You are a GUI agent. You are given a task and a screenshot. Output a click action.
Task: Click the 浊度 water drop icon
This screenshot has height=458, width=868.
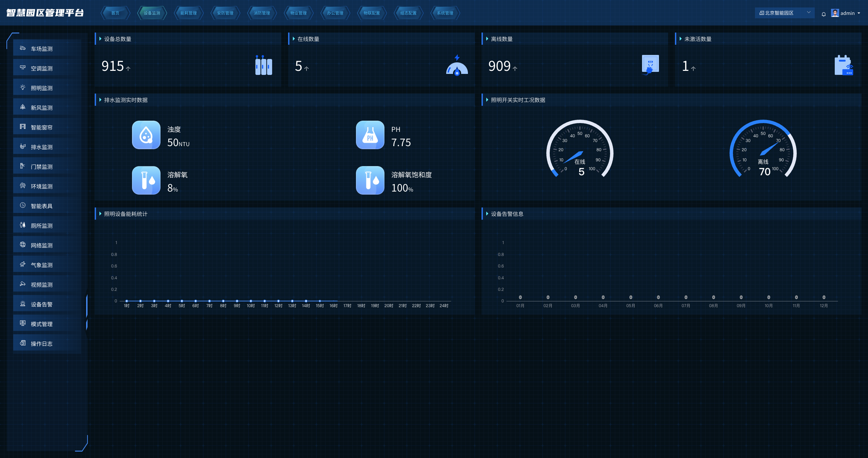point(146,135)
